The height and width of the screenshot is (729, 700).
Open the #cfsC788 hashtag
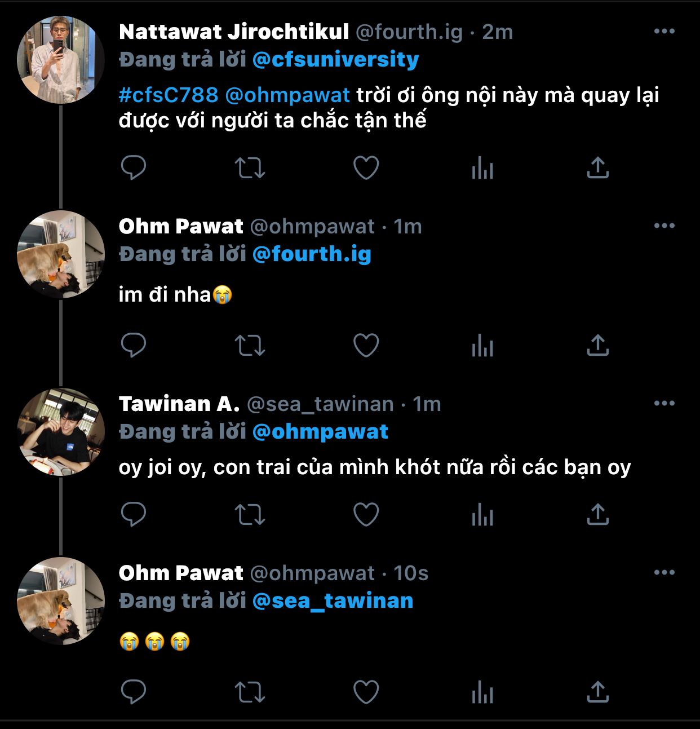pyautogui.click(x=169, y=95)
